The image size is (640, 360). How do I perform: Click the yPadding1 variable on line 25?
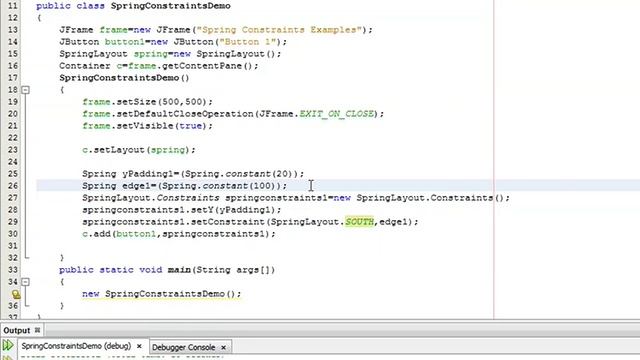[x=148, y=174]
